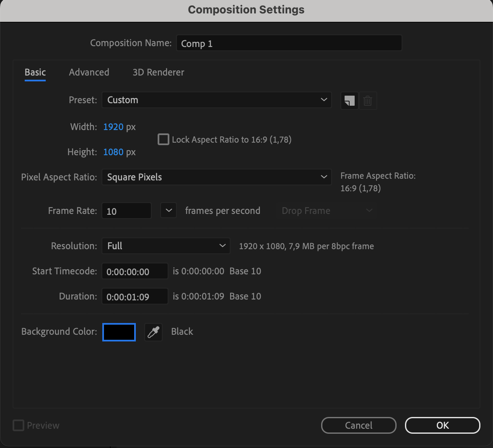Switch to the Advanced tab
The image size is (493, 448).
pos(89,72)
